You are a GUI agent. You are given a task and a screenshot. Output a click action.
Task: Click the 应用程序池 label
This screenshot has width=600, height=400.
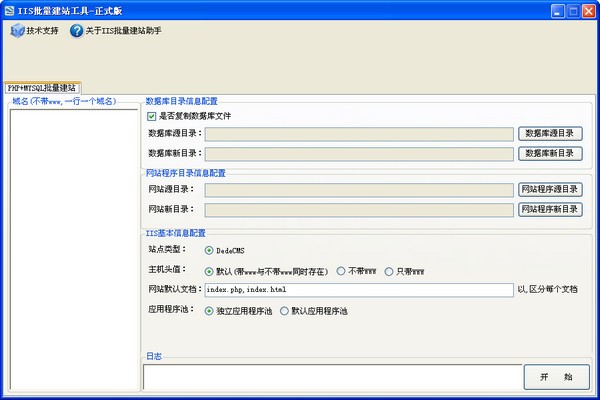171,309
